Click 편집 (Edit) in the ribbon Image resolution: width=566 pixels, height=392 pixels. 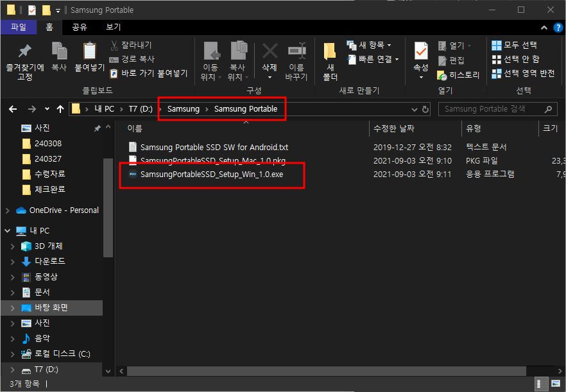(x=451, y=61)
